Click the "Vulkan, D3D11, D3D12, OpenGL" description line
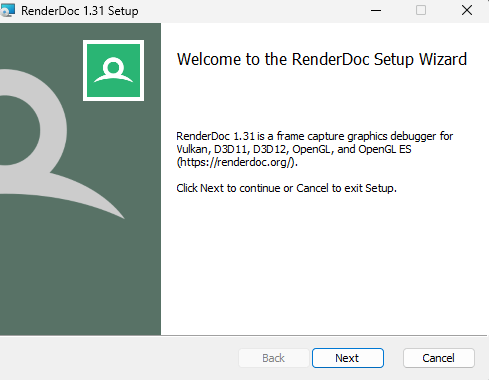The width and height of the screenshot is (489, 380). pos(294,149)
